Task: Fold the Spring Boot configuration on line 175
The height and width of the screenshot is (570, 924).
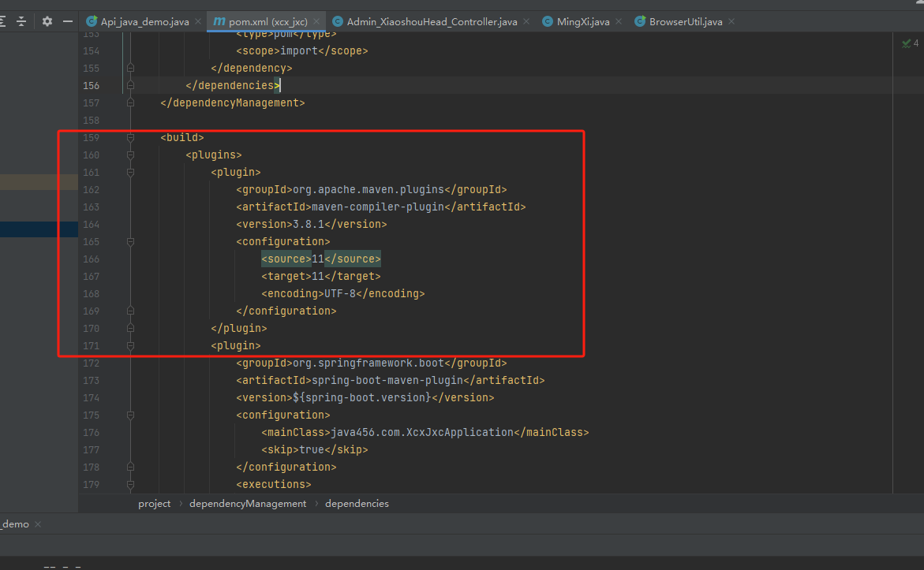Action: [x=130, y=415]
